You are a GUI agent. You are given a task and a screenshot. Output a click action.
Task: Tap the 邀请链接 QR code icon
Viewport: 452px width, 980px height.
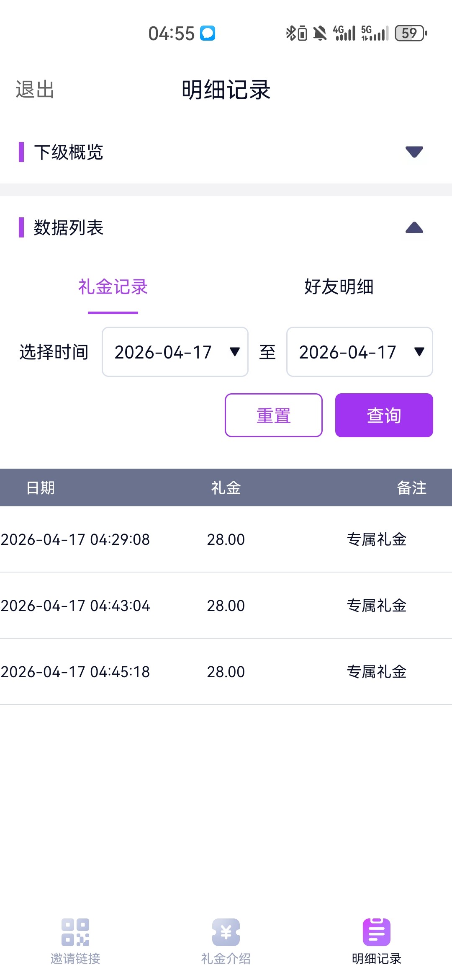(75, 932)
